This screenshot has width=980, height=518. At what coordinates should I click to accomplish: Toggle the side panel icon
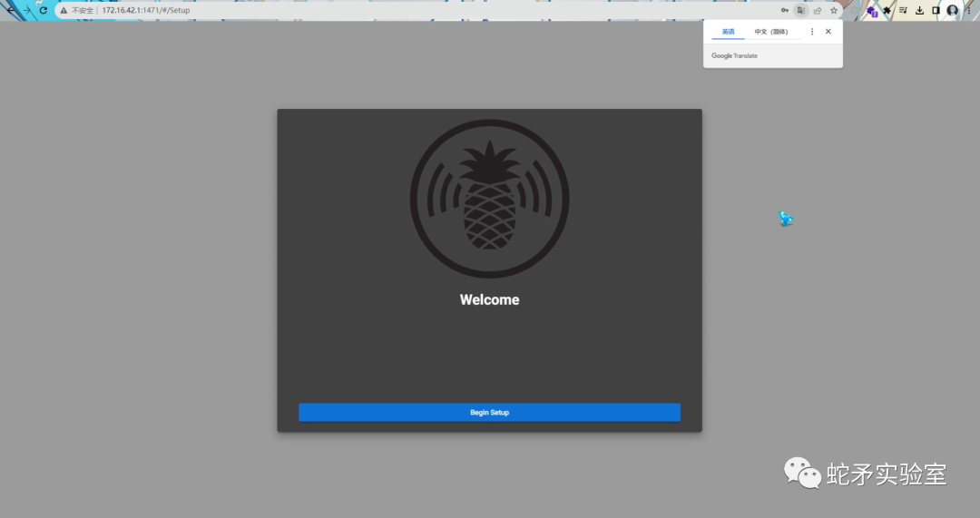936,10
